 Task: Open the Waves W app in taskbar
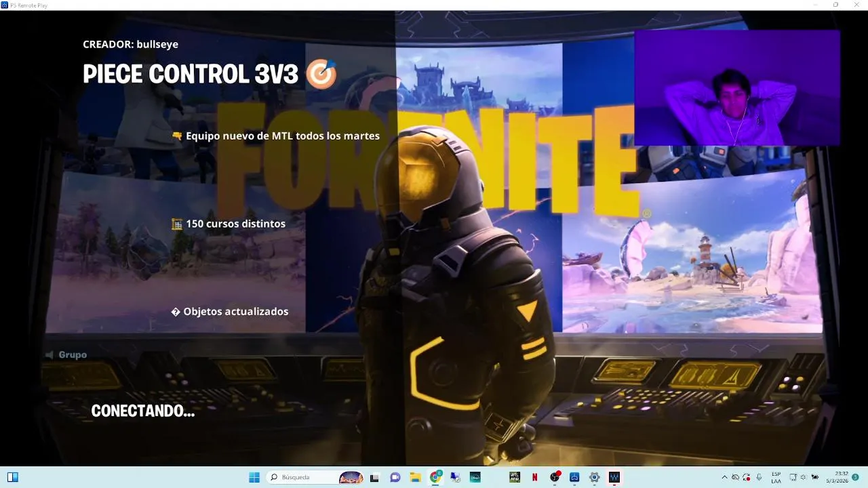(x=614, y=477)
